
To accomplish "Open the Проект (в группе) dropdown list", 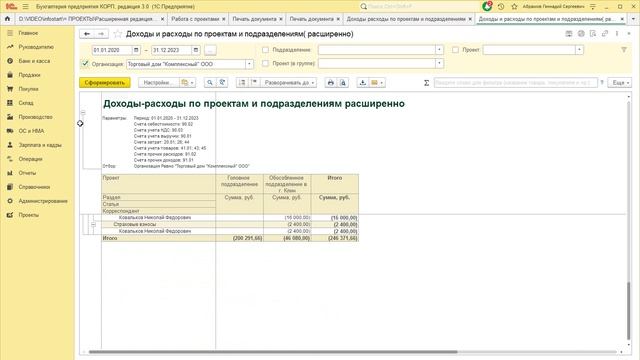I will (439, 64).
